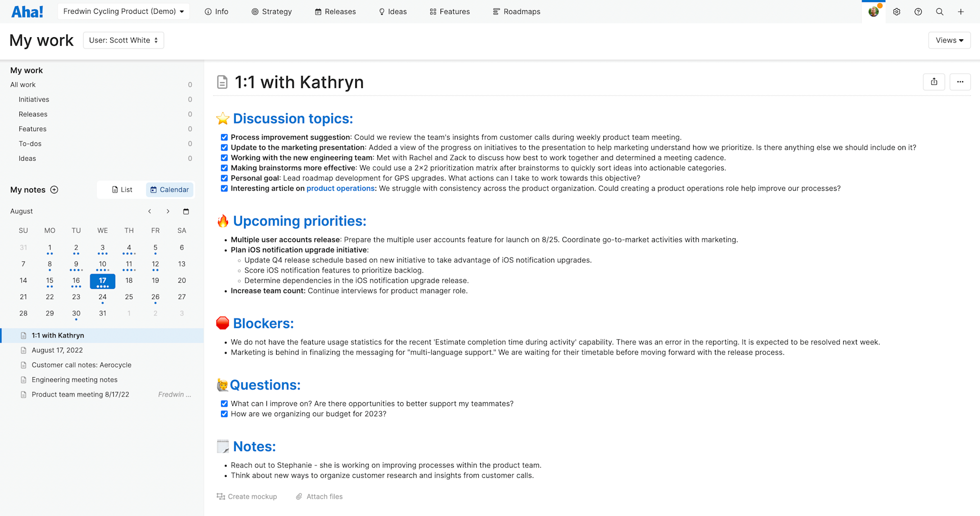Click the document icon for Product team meeting
Viewport: 980px width, 516px height.
[23, 395]
